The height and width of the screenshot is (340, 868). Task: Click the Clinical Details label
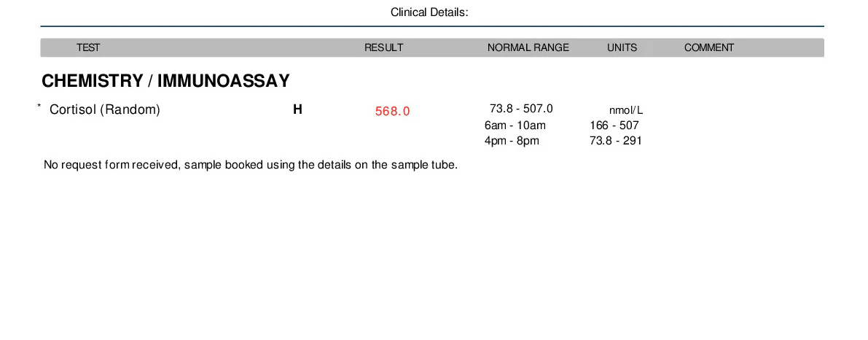coord(429,12)
